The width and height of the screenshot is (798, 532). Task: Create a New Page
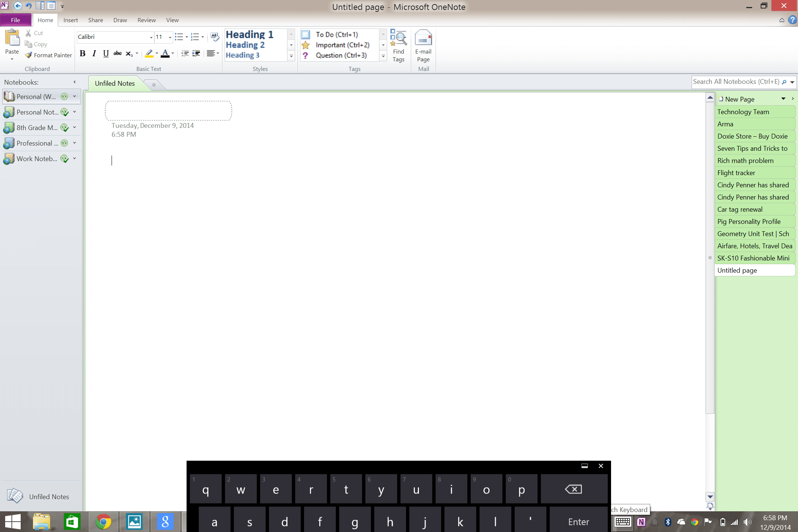736,99
